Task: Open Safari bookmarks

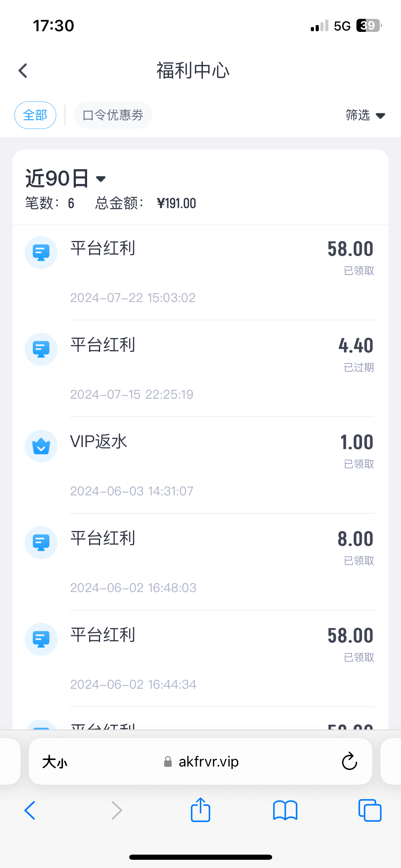Action: coord(285,810)
